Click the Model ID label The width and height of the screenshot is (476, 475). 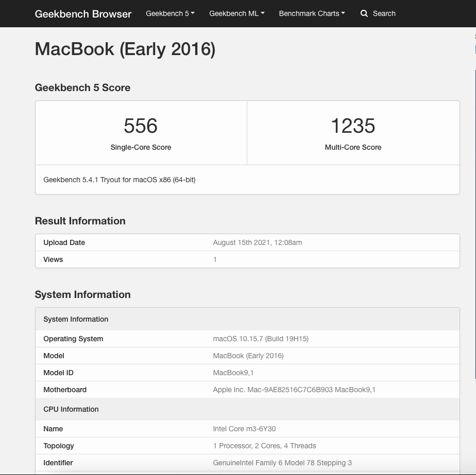click(x=58, y=373)
